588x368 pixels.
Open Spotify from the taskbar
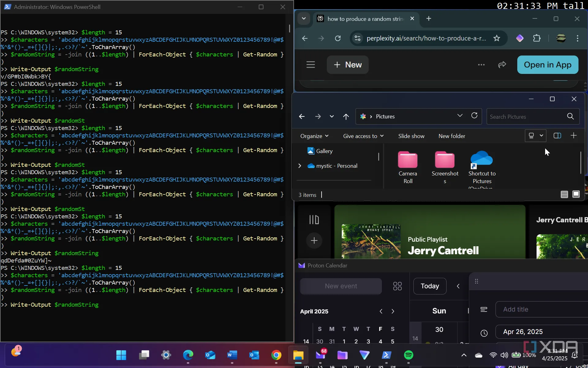point(408,355)
